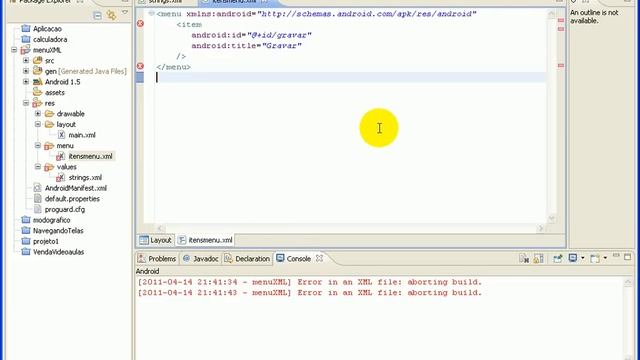The width and height of the screenshot is (640, 360).
Task: Expand the Android 1.5 library
Action: coord(26,82)
